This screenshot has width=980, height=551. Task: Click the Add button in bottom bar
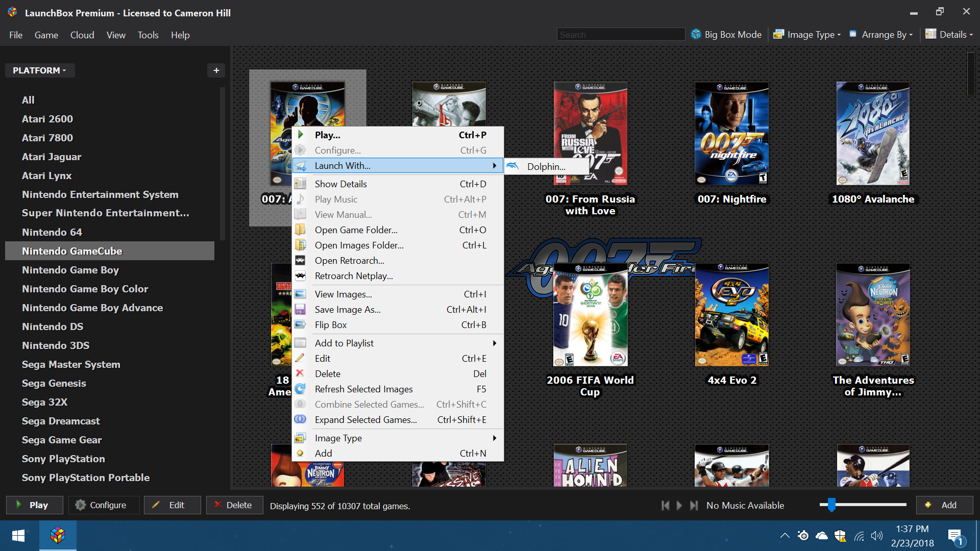[945, 505]
